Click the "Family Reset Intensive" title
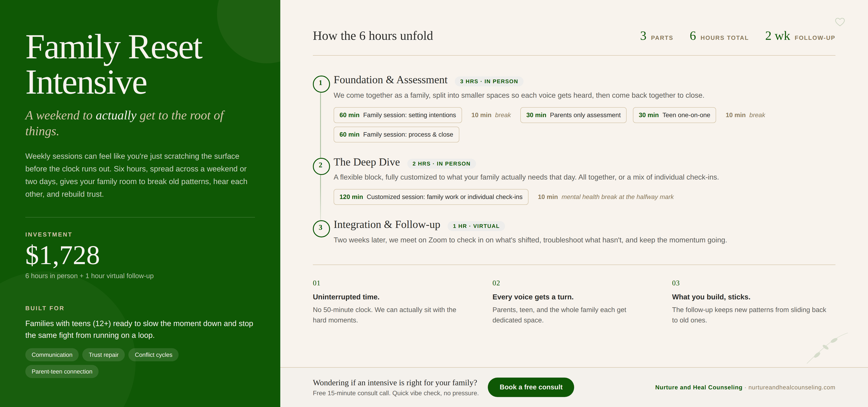The width and height of the screenshot is (868, 407). 114,65
